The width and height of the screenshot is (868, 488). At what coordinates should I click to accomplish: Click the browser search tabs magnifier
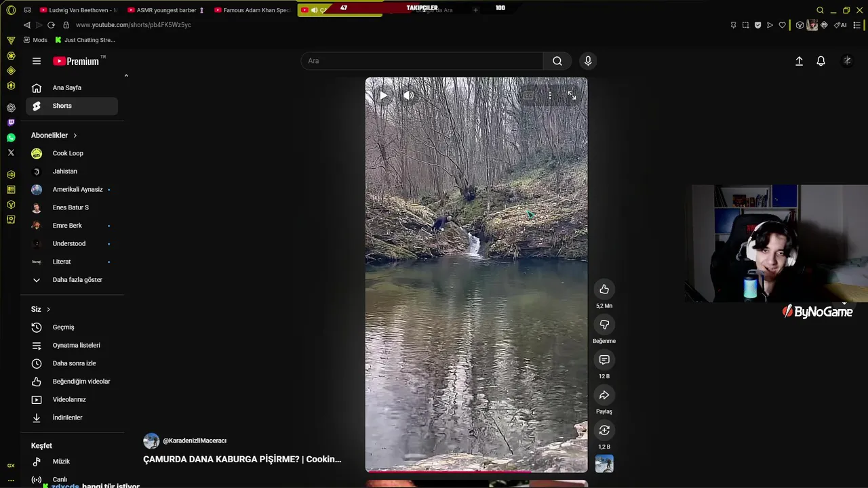pos(820,10)
